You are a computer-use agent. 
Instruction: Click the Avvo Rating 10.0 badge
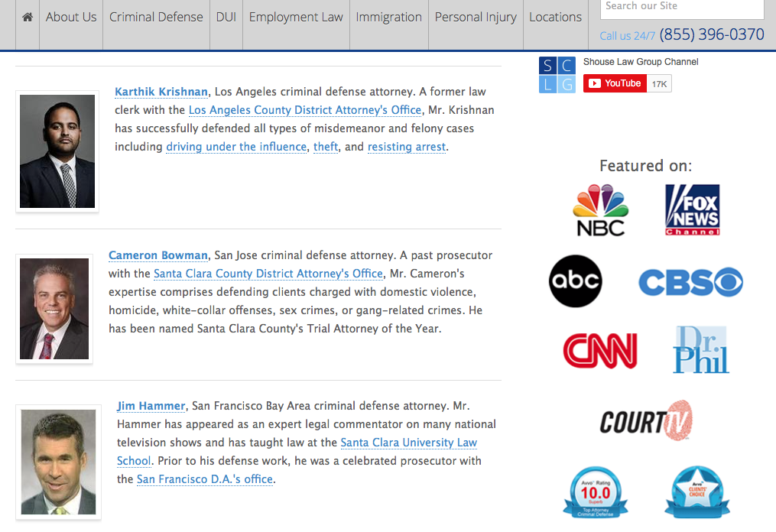(x=596, y=491)
